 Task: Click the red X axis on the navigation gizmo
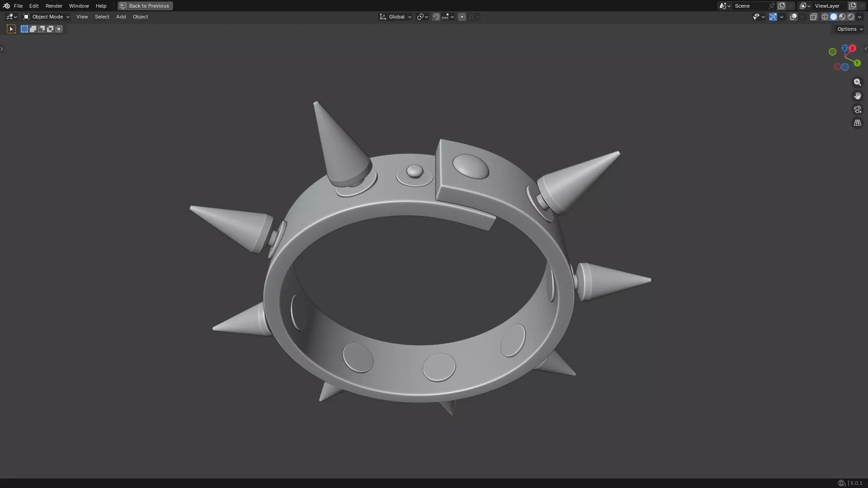coord(852,48)
